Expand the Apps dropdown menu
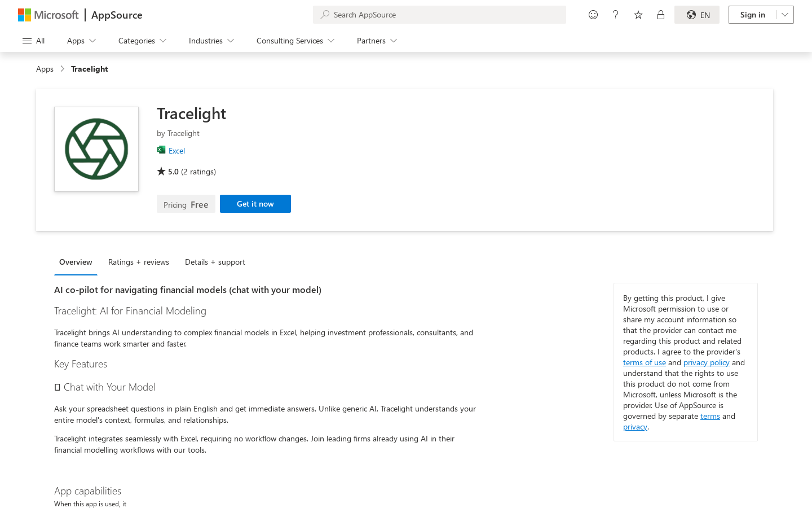Viewport: 812px width, 508px height. [81, 41]
